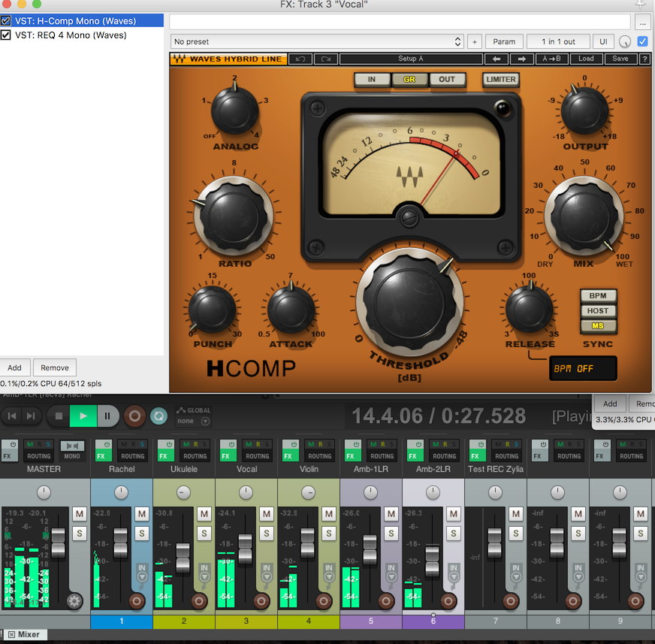Open the Setup A preset menu

(x=411, y=59)
